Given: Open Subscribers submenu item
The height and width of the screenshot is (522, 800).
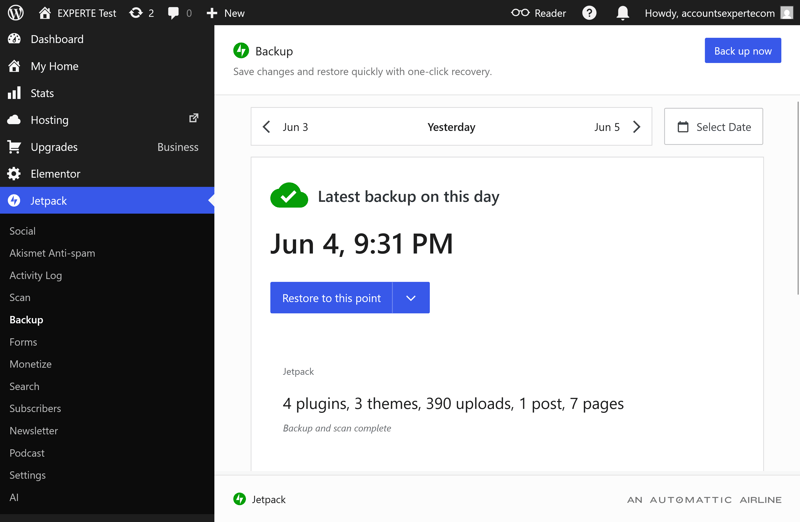Looking at the screenshot, I should (x=35, y=408).
